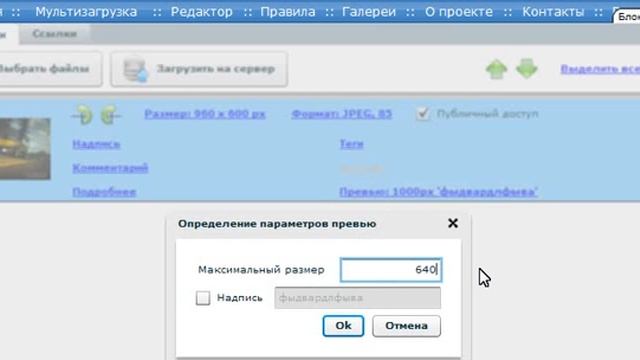Screen dimensions: 640x360
Task: Open the Контакты page
Action: 553,12
